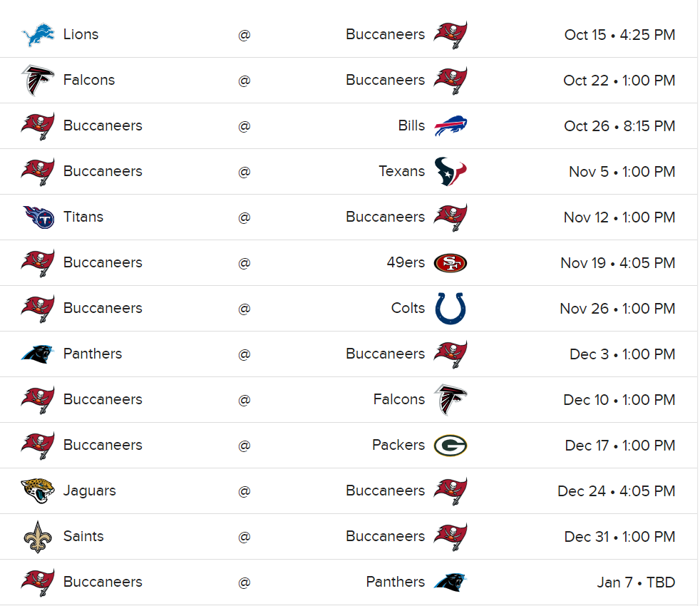Image resolution: width=700 pixels, height=606 pixels.
Task: Click the Panthers logo in Jan 7 game
Action: (x=451, y=582)
